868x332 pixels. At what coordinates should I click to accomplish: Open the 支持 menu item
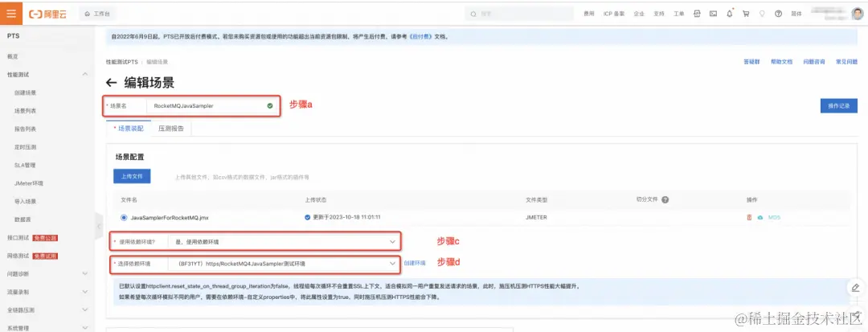[x=659, y=14]
